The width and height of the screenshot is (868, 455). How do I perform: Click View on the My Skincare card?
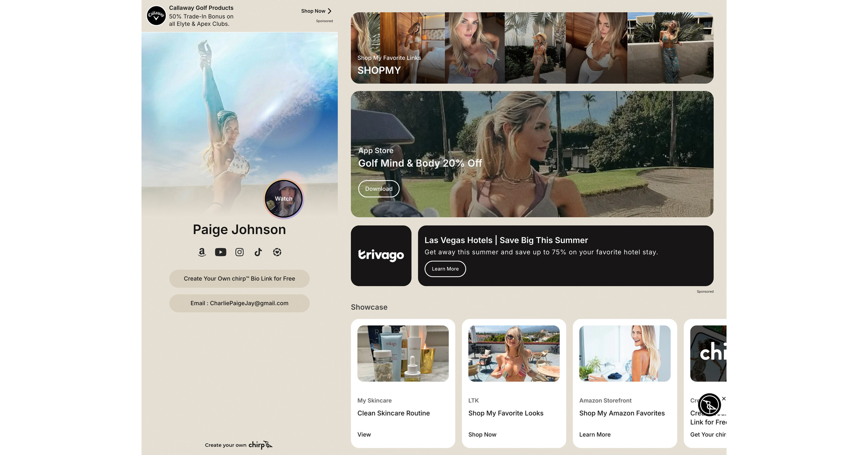point(364,434)
